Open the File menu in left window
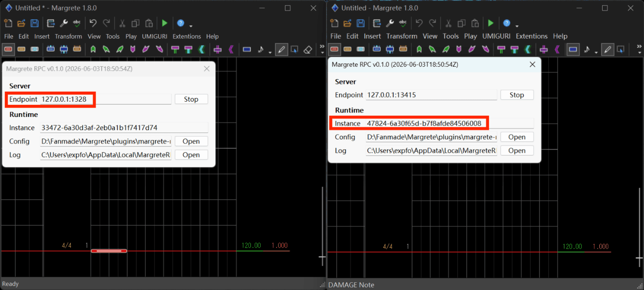Image resolution: width=644 pixels, height=290 pixels. tap(9, 36)
